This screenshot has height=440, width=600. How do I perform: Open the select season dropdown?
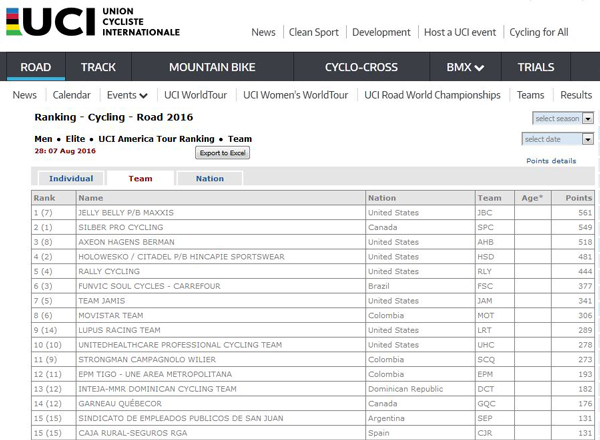[563, 118]
